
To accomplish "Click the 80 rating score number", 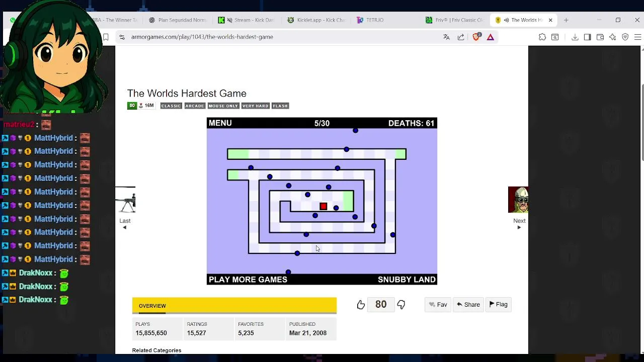I will [x=381, y=304].
